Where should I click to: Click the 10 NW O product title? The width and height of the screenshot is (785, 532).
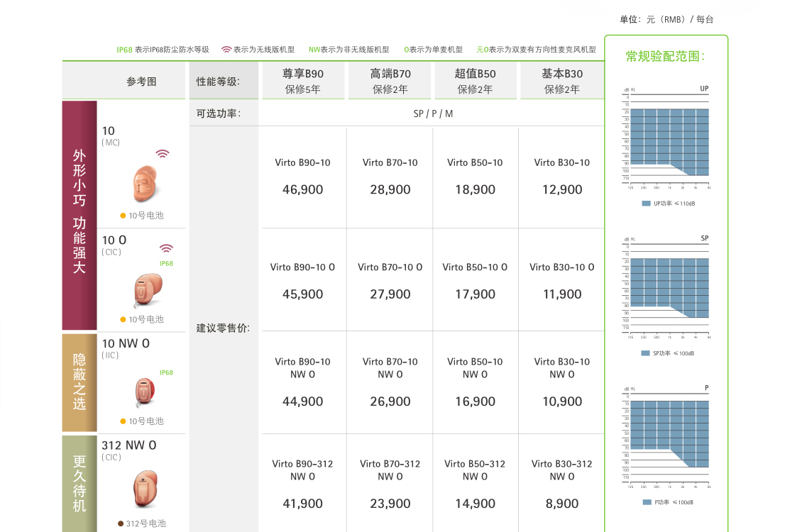(x=126, y=343)
